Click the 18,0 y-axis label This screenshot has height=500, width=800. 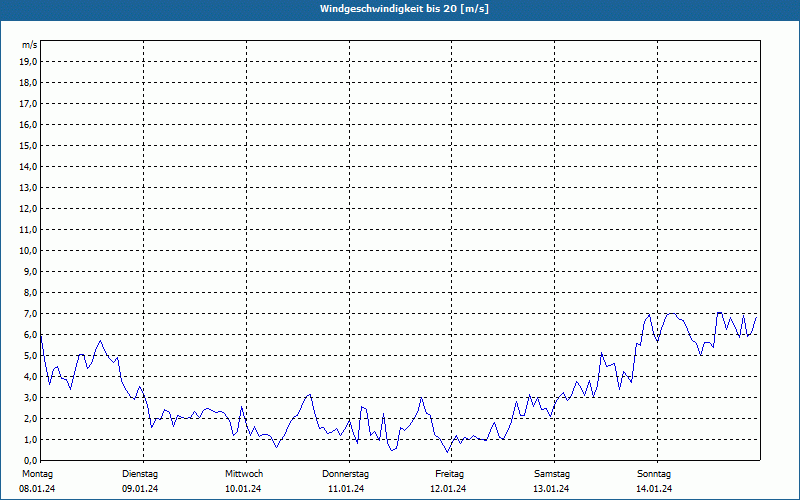click(x=28, y=83)
